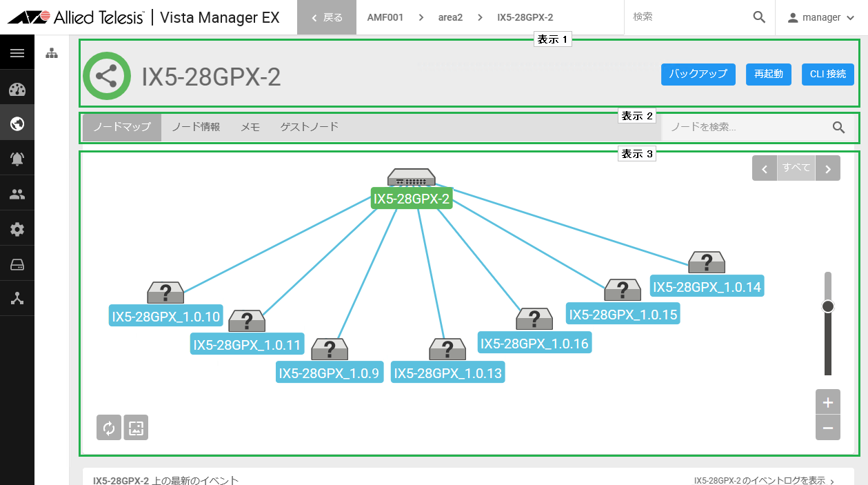Select node label IX5-28GPX_1.0.15
Screen dimensions: 868x485
pos(623,315)
